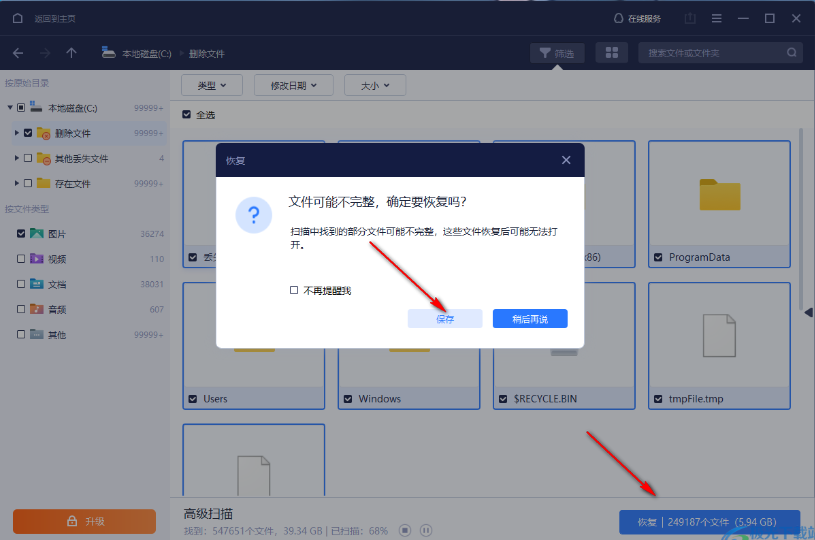Click the 存在文件 folder icon
This screenshot has width=815, height=540.
click(x=44, y=183)
